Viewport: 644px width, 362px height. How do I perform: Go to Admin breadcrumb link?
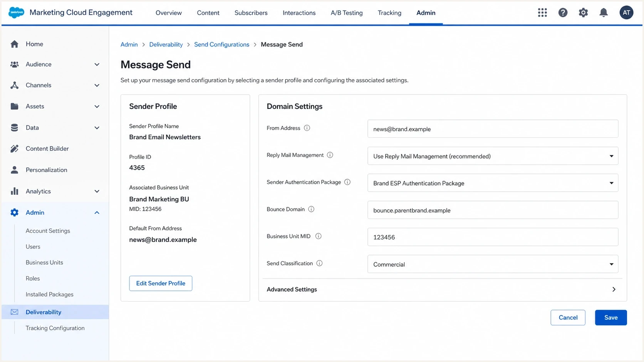click(129, 44)
